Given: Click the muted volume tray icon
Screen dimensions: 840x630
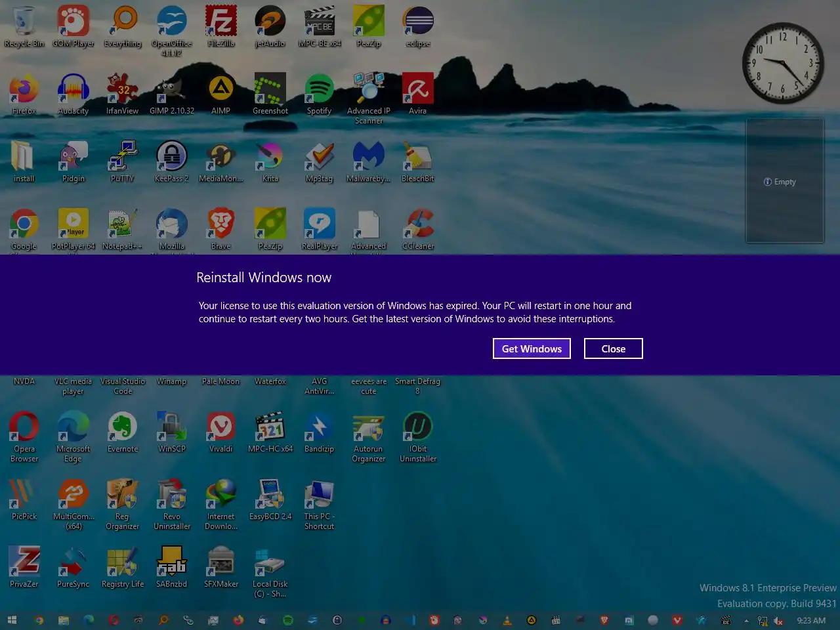Looking at the screenshot, I should click(x=778, y=621).
